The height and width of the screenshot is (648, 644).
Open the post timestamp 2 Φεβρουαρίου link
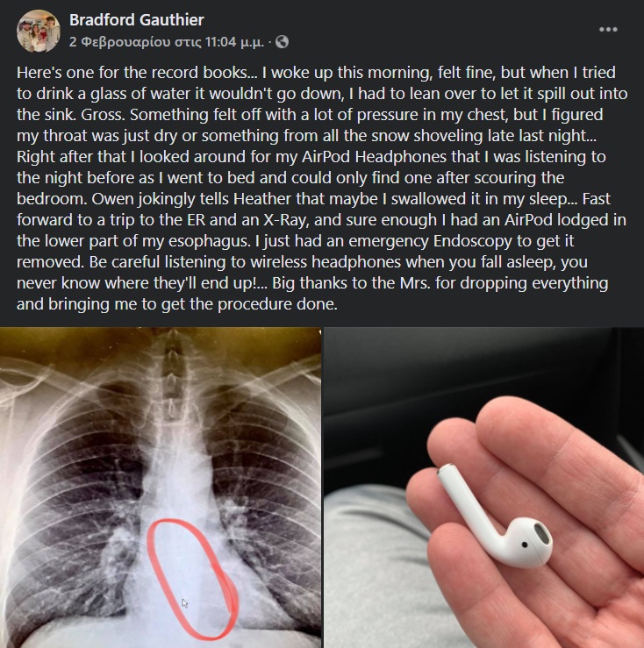pos(167,42)
